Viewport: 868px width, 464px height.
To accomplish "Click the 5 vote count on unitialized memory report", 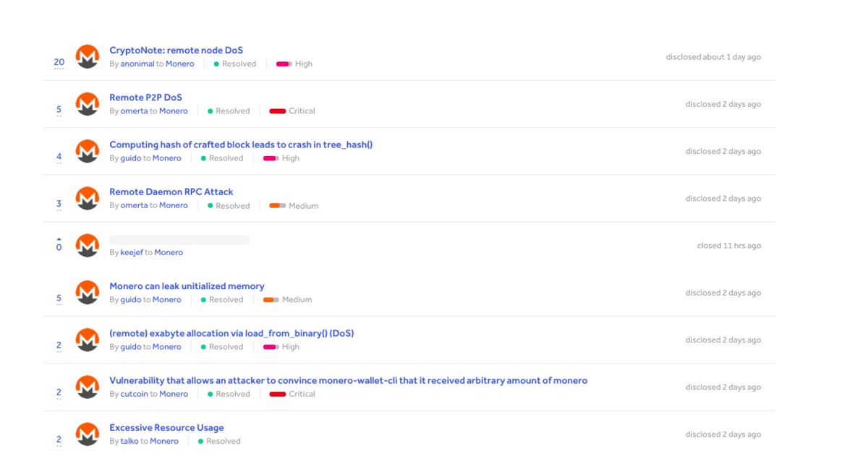I will click(x=59, y=298).
